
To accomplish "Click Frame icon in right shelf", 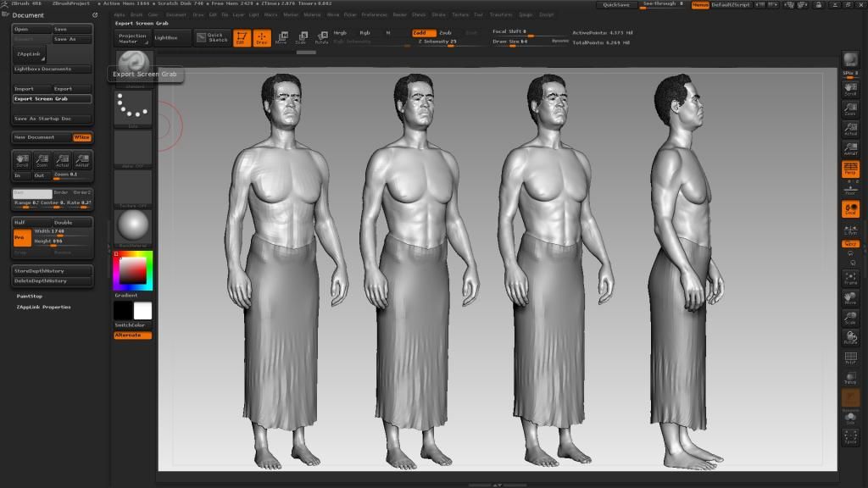I will click(x=850, y=278).
